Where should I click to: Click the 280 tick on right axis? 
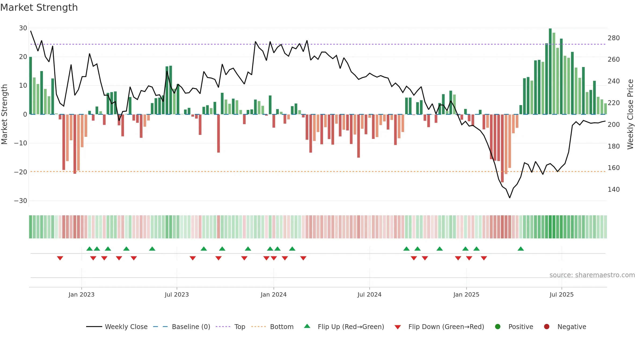[x=614, y=38]
